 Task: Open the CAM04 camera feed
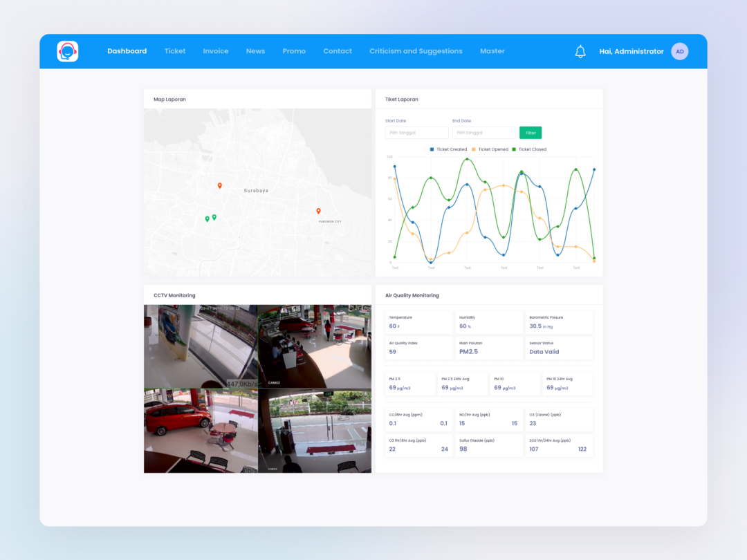pos(314,430)
